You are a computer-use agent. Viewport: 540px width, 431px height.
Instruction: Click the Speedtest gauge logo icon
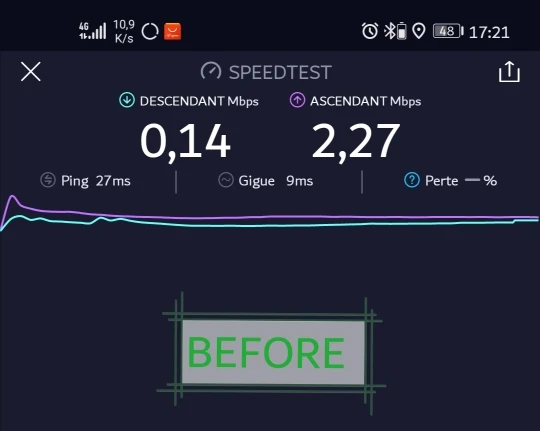coord(211,72)
